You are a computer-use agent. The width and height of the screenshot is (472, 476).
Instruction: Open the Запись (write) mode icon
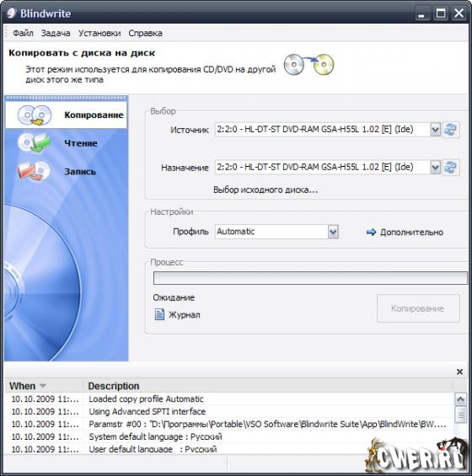[34, 171]
